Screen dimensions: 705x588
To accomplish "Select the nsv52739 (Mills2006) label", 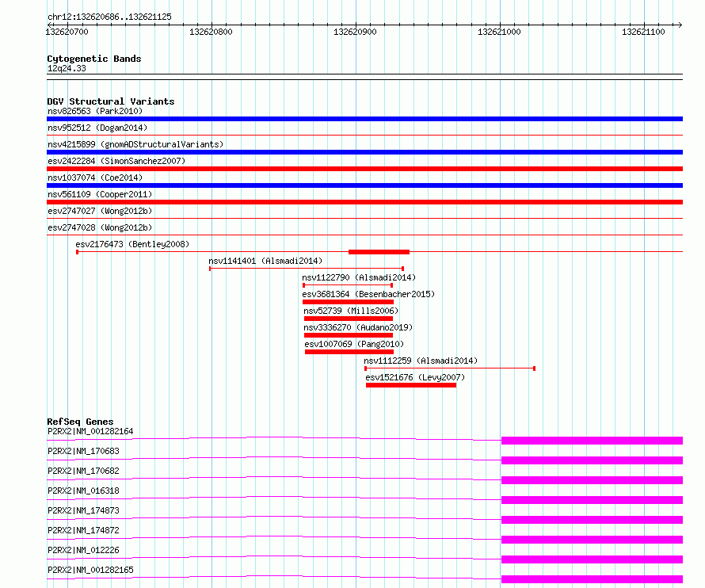I will click(x=351, y=311).
